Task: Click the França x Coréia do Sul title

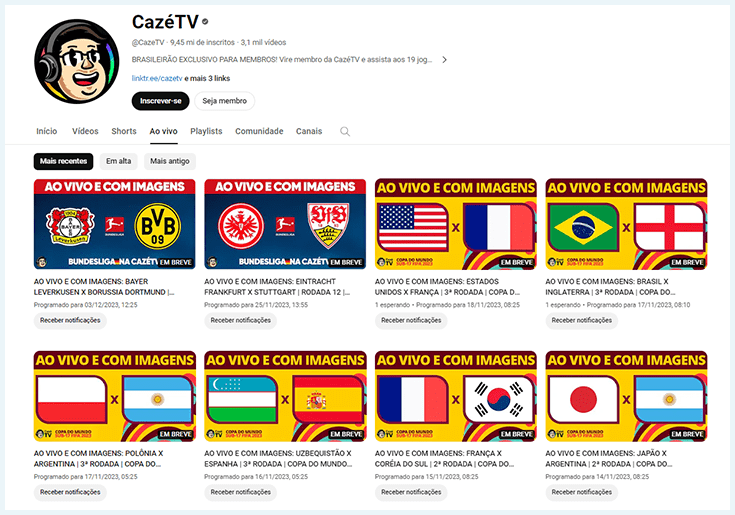Action: coord(444,459)
